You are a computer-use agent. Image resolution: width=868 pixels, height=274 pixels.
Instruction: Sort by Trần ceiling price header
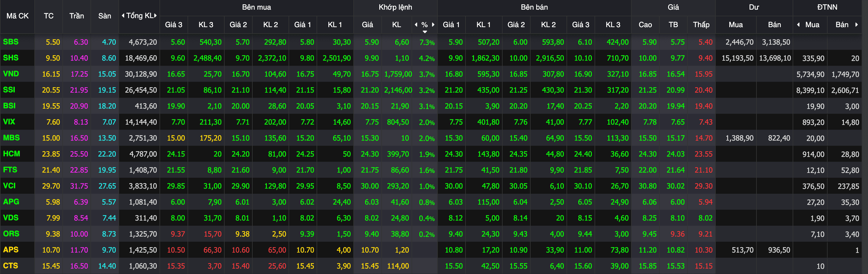77,16
